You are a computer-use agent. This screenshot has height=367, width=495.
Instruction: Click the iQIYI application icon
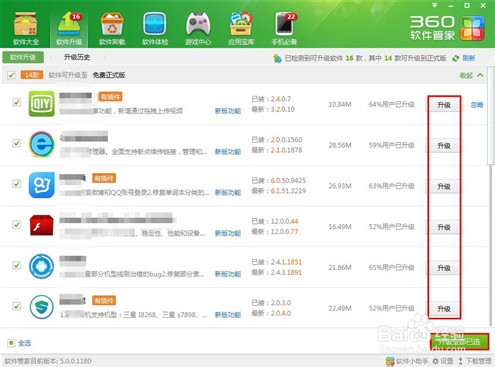tap(41, 104)
